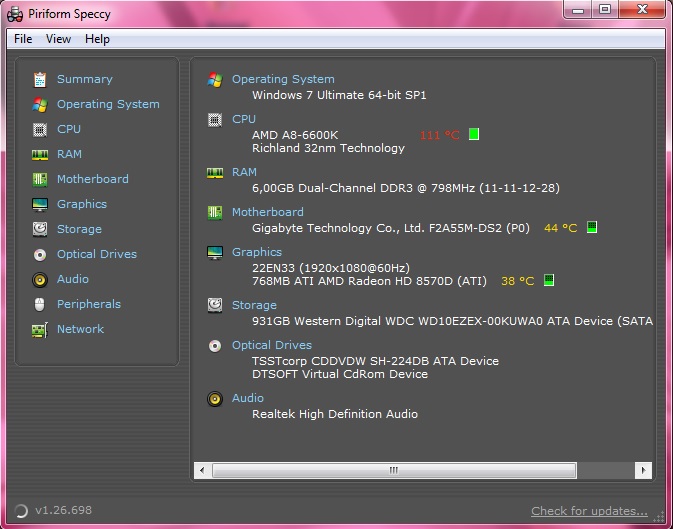Viewport: 673px width, 529px height.
Task: Click the Peripherals mouse icon in sidebar
Action: click(x=39, y=304)
